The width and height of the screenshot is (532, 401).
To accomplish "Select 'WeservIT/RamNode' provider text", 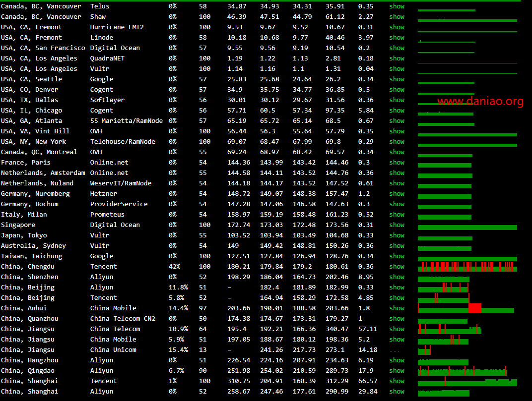I will click(121, 183).
